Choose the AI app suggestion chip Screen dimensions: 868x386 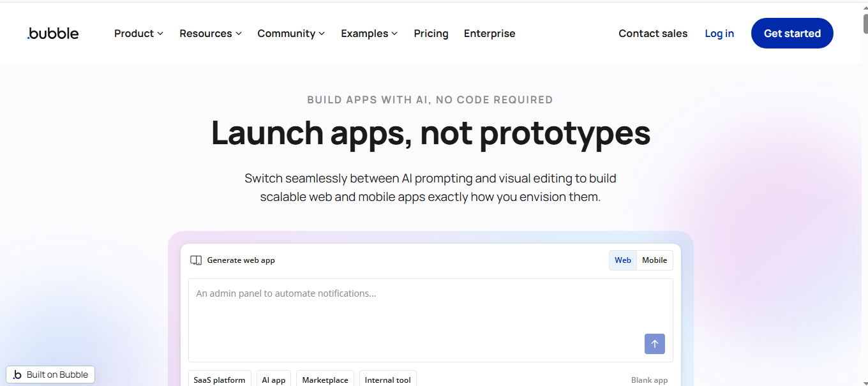tap(274, 380)
